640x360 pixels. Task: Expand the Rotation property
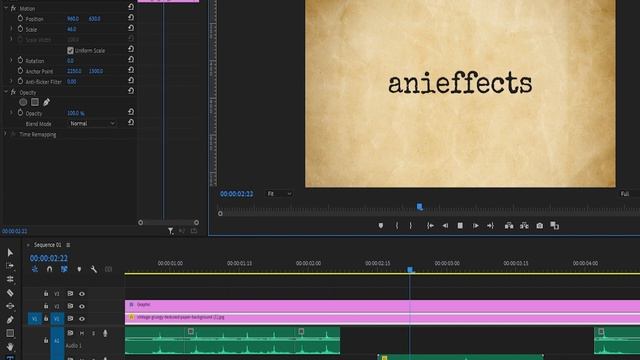click(x=11, y=60)
